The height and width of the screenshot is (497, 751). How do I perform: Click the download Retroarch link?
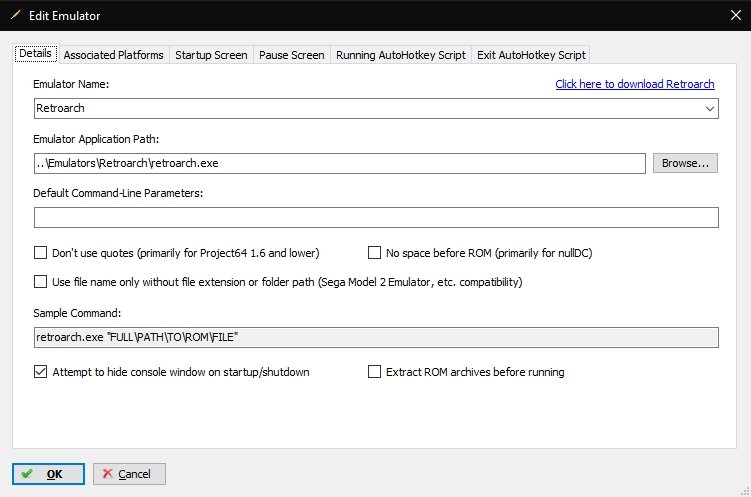[635, 84]
